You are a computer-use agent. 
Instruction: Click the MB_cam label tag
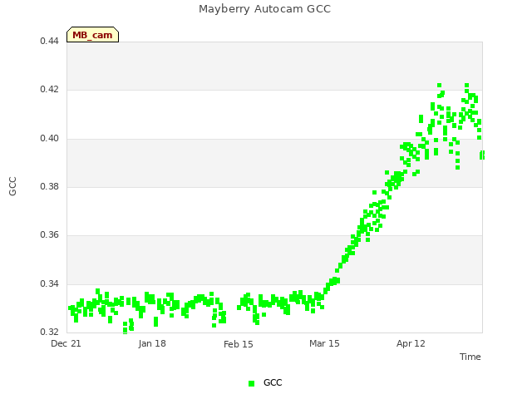coord(92,35)
